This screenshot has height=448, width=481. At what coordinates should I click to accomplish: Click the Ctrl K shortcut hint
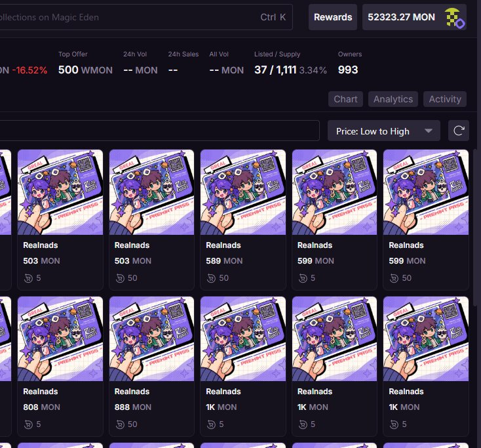273,17
